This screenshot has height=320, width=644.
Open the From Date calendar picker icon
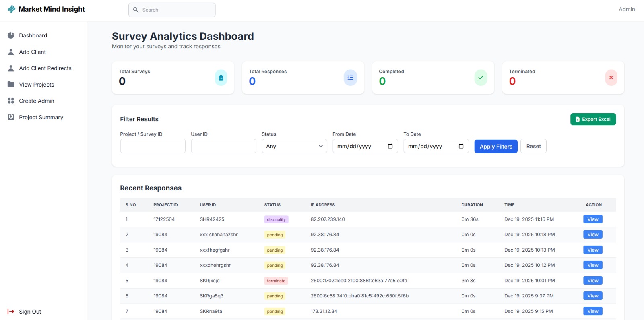pos(390,146)
